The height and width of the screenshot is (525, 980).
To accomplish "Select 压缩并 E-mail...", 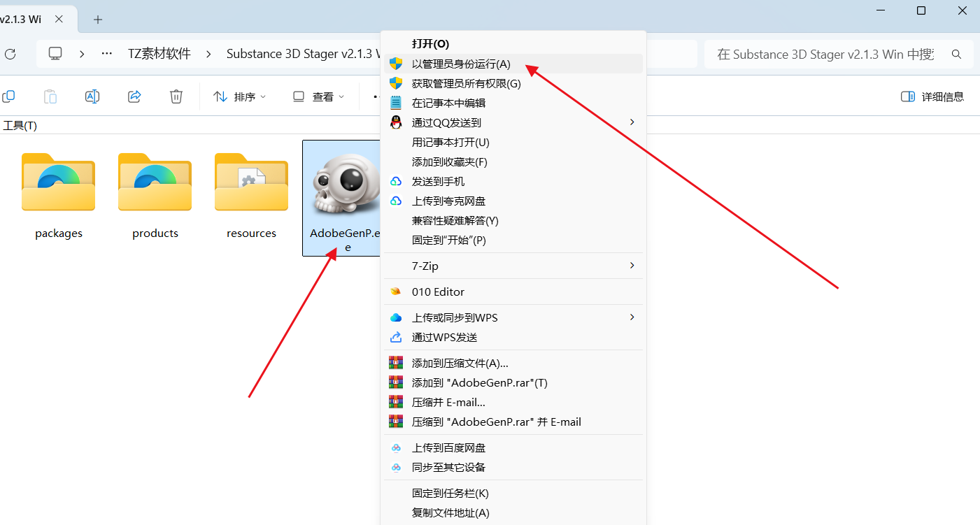I will click(513, 402).
